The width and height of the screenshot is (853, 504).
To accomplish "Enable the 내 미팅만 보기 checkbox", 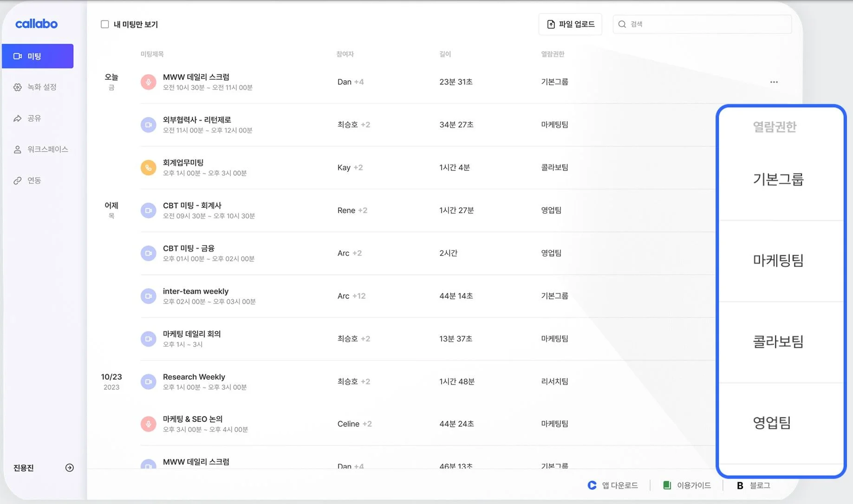I will pos(105,24).
